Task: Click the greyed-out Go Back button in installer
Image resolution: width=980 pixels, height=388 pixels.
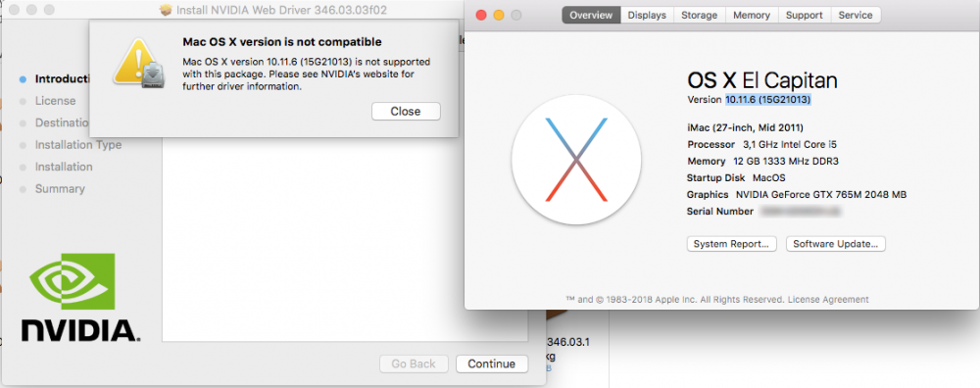Action: [414, 364]
